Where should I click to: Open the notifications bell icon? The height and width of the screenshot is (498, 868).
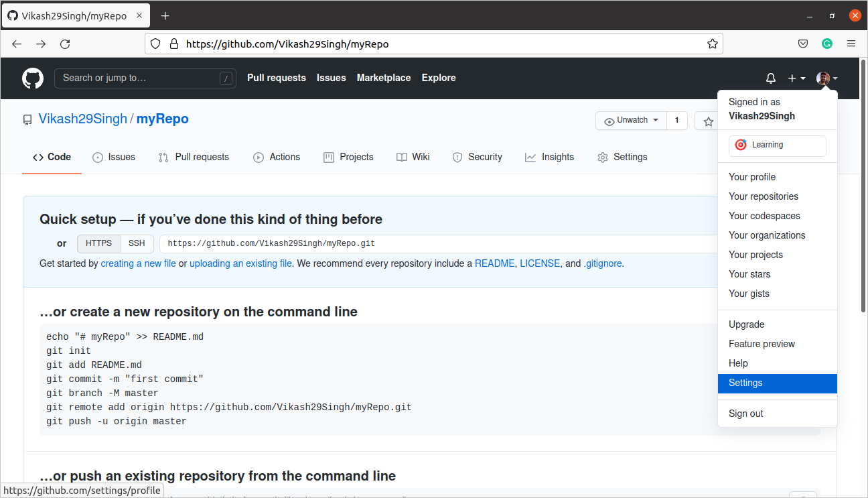(770, 78)
